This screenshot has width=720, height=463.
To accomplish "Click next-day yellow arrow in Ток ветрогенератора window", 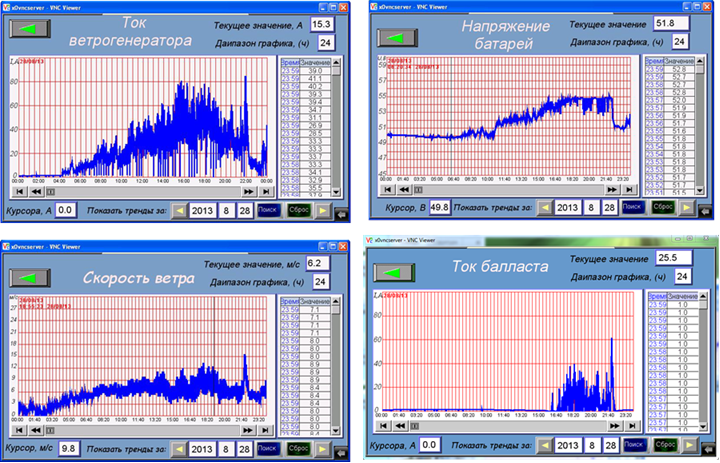I will pos(323,211).
